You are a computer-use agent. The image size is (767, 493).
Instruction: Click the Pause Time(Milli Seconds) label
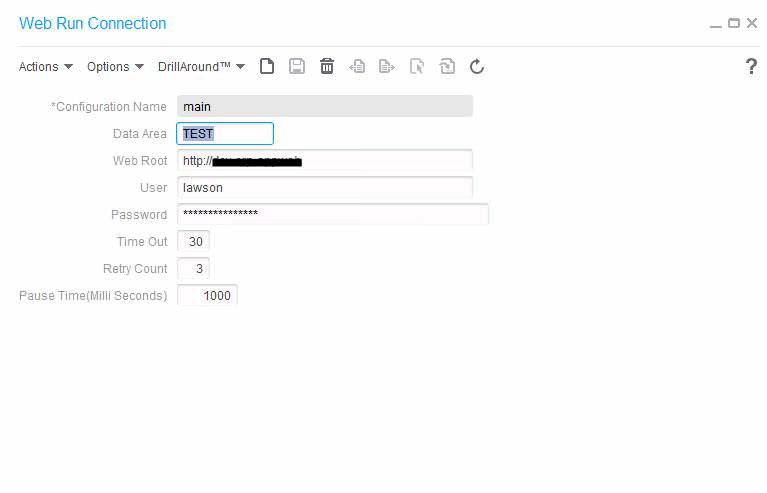point(93,295)
